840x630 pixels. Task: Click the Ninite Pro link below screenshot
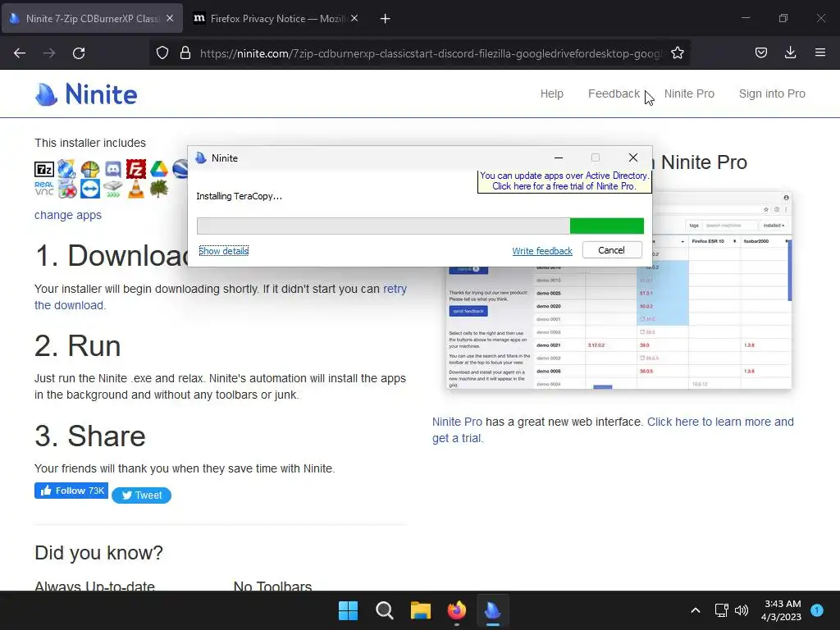pyautogui.click(x=457, y=422)
